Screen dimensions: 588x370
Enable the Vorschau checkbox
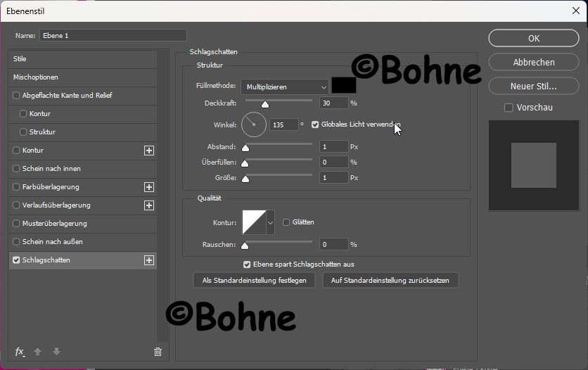[509, 108]
